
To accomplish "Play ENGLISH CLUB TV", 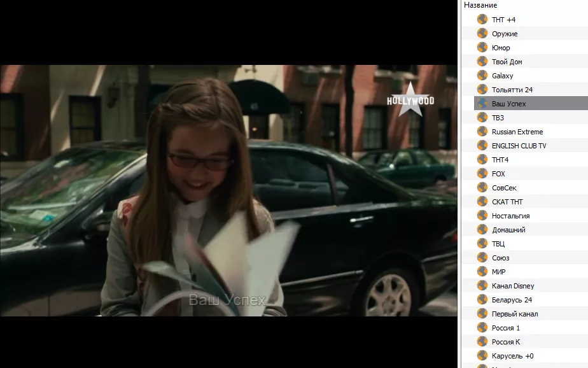I will [519, 146].
